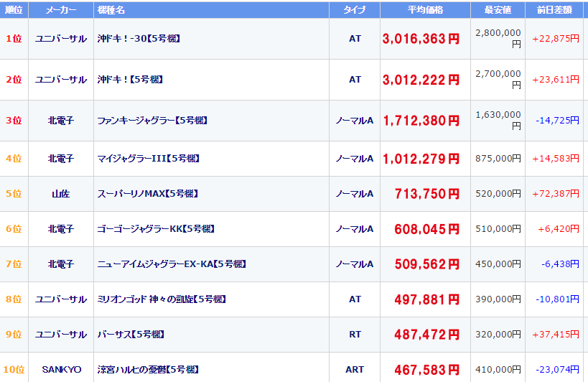
Task: Select average price 1,712,380円
Action: (421, 121)
